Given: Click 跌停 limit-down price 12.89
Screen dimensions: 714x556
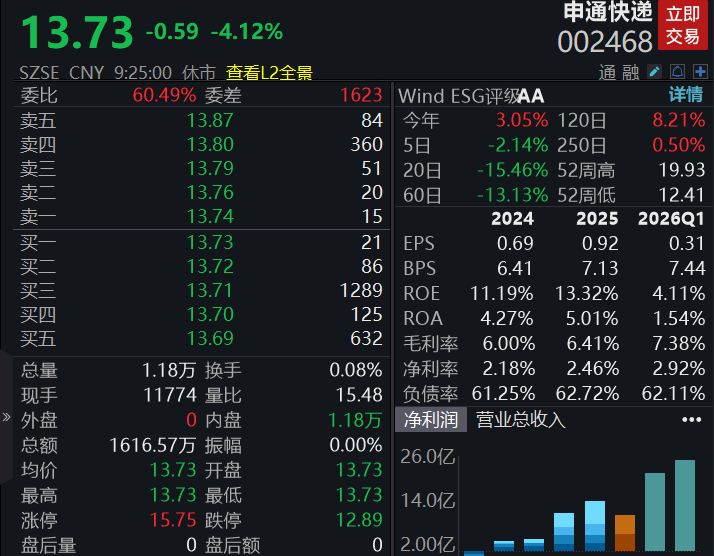Looking at the screenshot, I should (359, 520).
